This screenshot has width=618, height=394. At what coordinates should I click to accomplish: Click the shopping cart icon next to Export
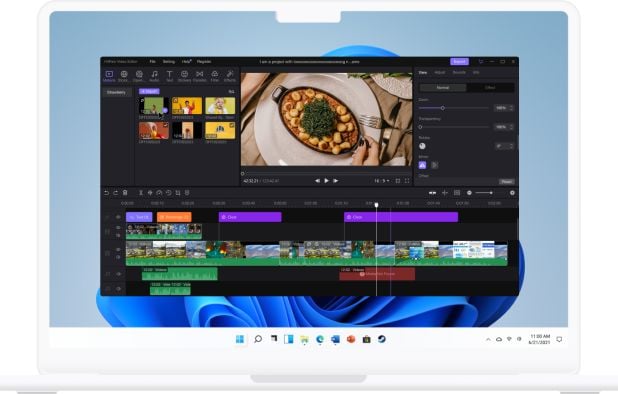[x=480, y=61]
